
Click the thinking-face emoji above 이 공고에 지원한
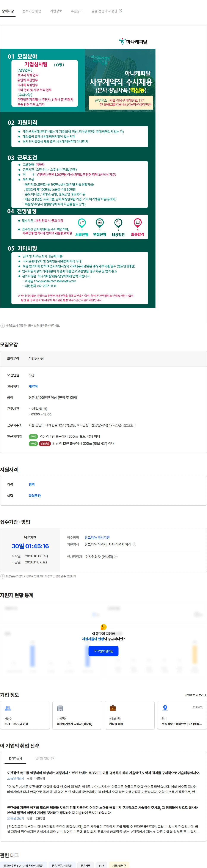103,627
